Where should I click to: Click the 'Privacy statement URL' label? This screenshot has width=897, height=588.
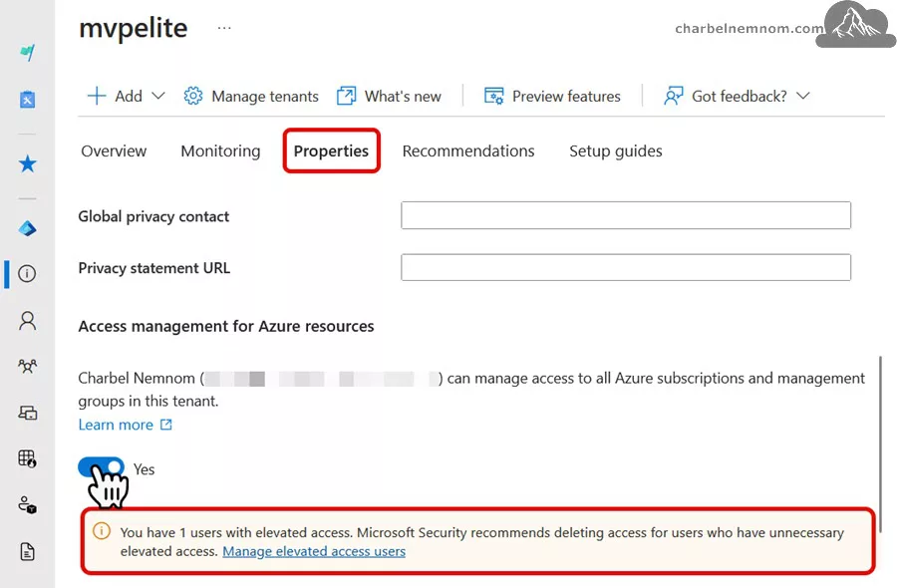pos(153,268)
